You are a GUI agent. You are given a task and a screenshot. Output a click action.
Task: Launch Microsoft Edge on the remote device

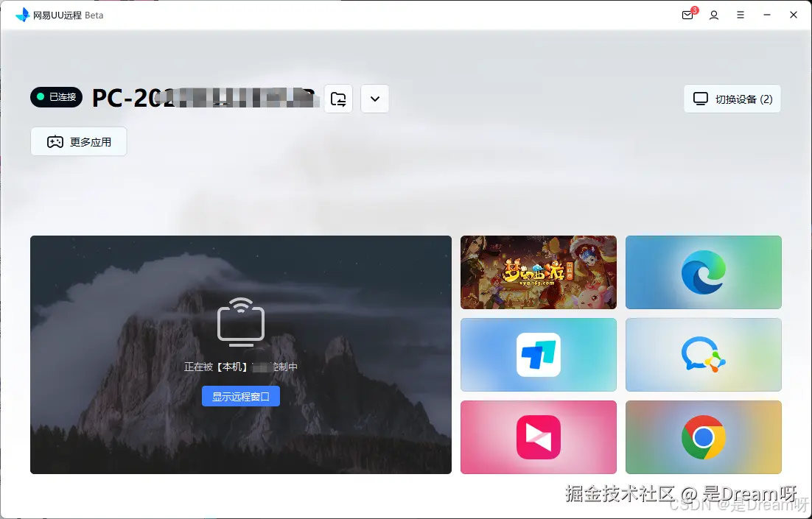703,272
